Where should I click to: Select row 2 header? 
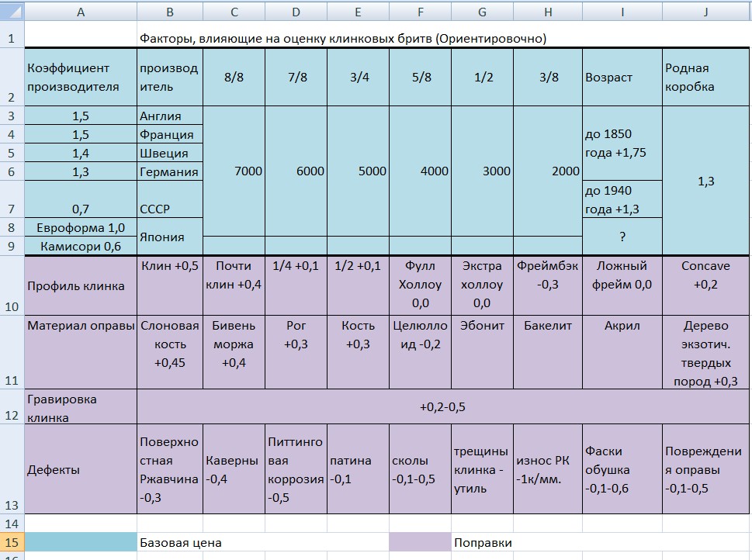click(x=12, y=77)
